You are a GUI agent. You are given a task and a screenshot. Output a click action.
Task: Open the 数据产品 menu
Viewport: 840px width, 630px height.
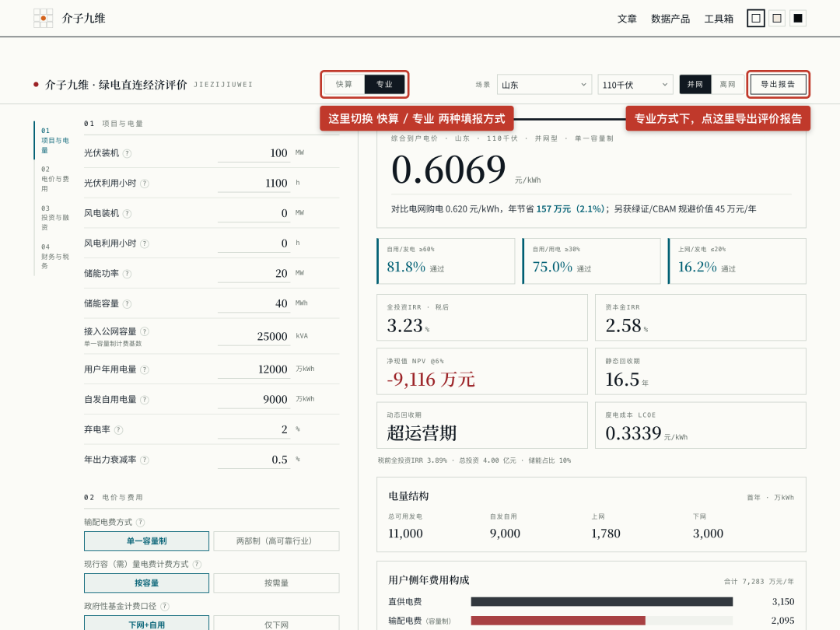[670, 19]
